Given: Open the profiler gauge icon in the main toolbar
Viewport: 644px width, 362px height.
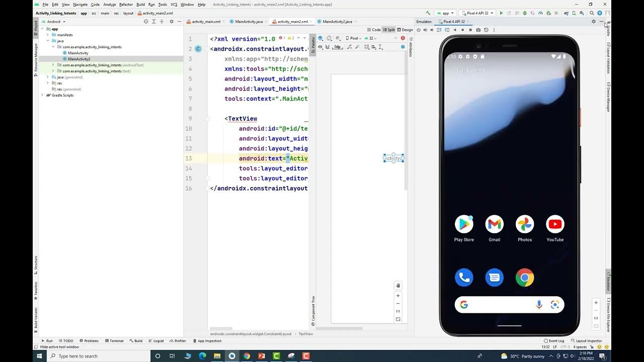Looking at the screenshot, I should (x=540, y=13).
